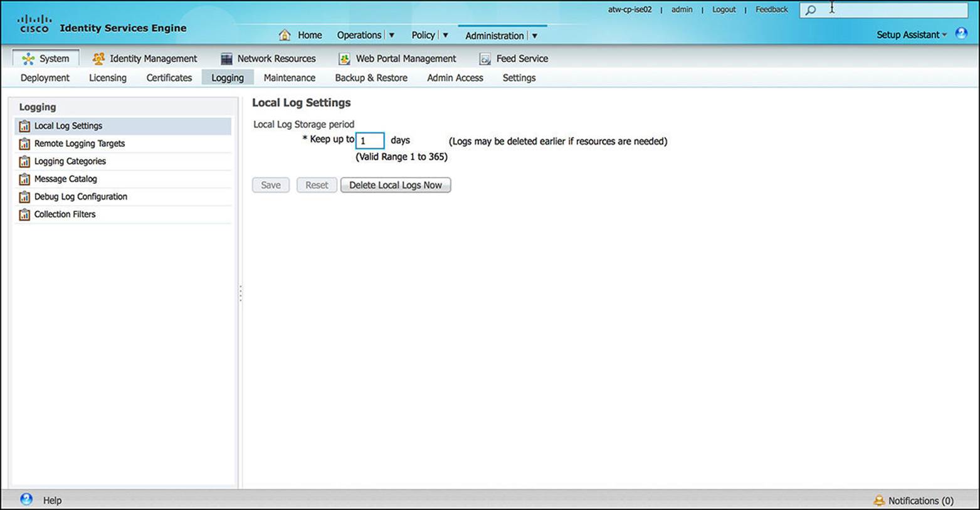Open the Deployment submenu tab

click(45, 78)
